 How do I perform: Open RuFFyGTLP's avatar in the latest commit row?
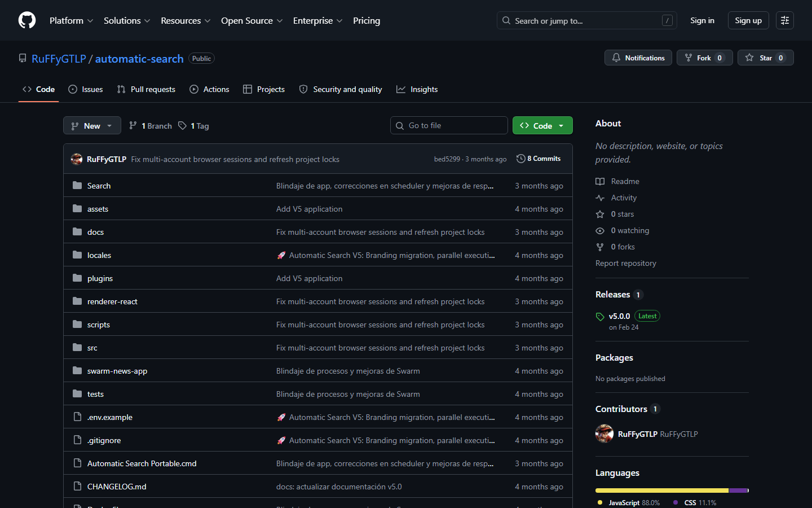click(77, 159)
